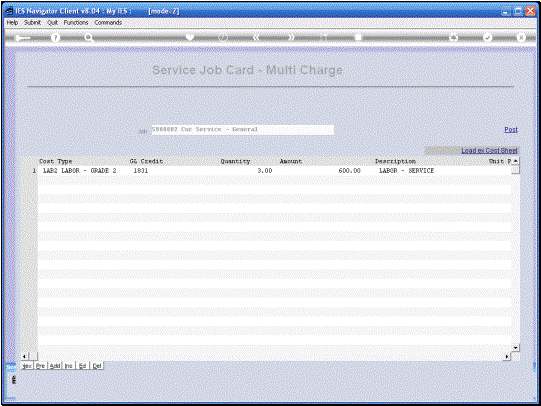Click the double left chevron toolbar icon
541x406 pixels.
(256, 37)
